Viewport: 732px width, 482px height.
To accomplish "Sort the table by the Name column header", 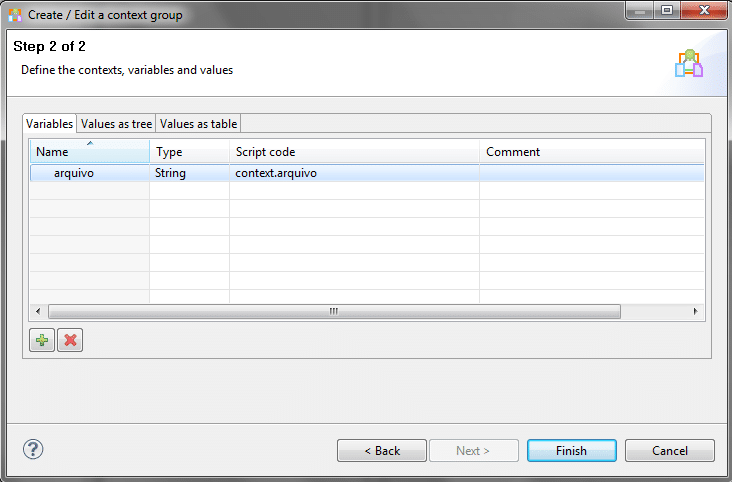I will click(x=90, y=152).
